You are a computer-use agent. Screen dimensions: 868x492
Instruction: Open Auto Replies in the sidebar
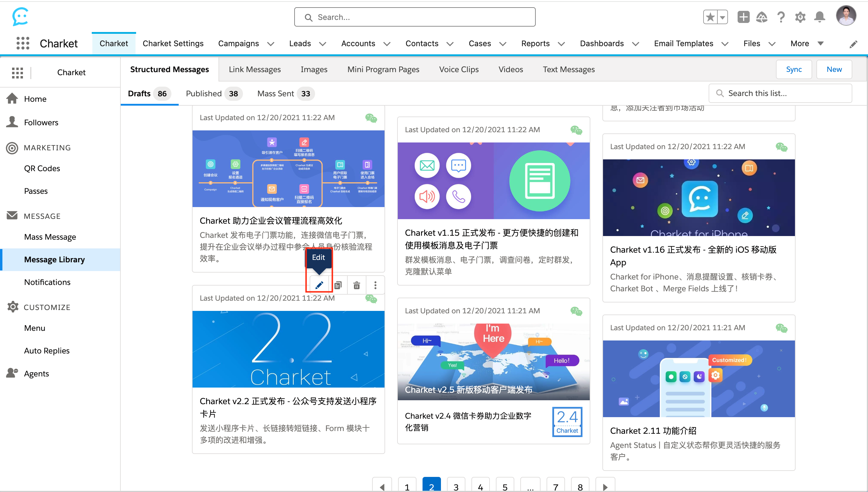(x=46, y=351)
